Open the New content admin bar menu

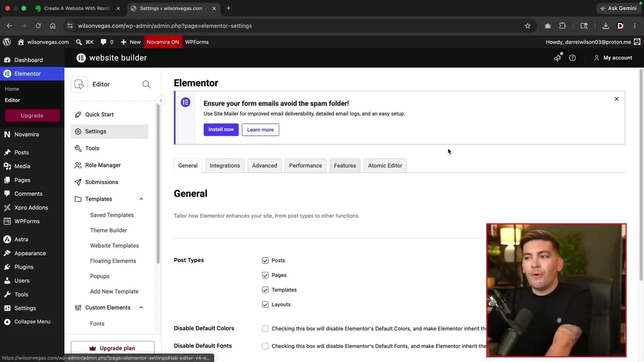[130, 42]
